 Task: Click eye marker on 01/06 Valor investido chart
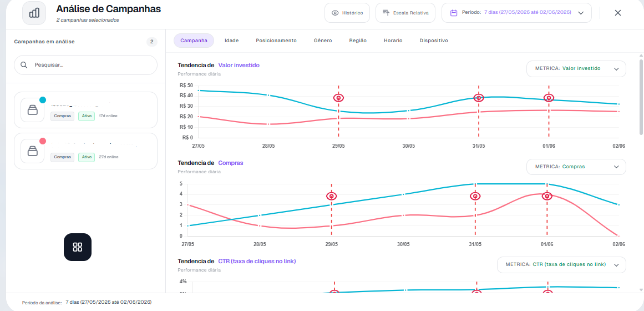click(x=549, y=98)
